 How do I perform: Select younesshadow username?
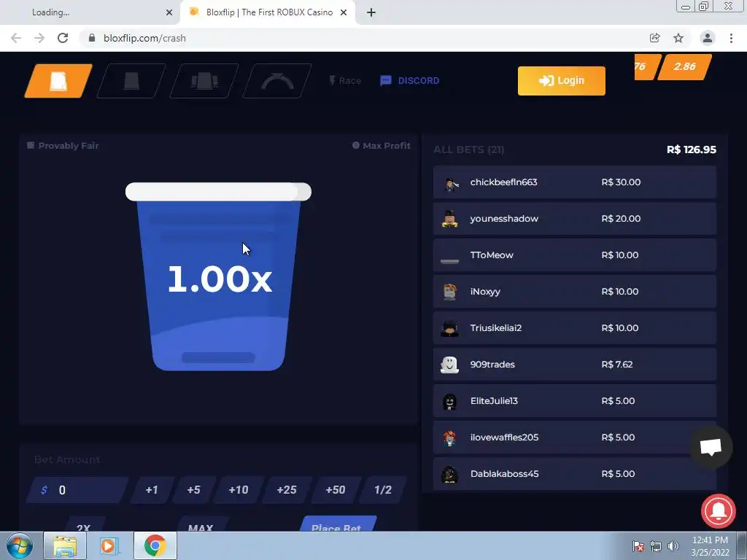pos(504,219)
